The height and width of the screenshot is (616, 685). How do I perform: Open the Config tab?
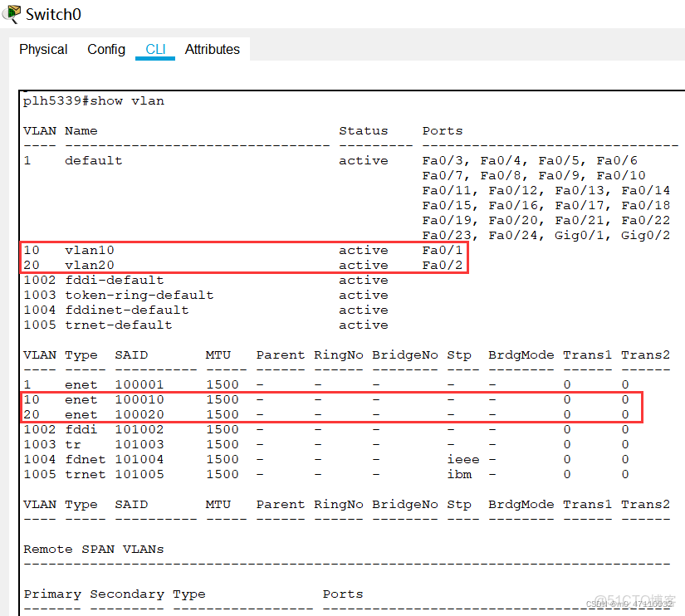point(106,49)
